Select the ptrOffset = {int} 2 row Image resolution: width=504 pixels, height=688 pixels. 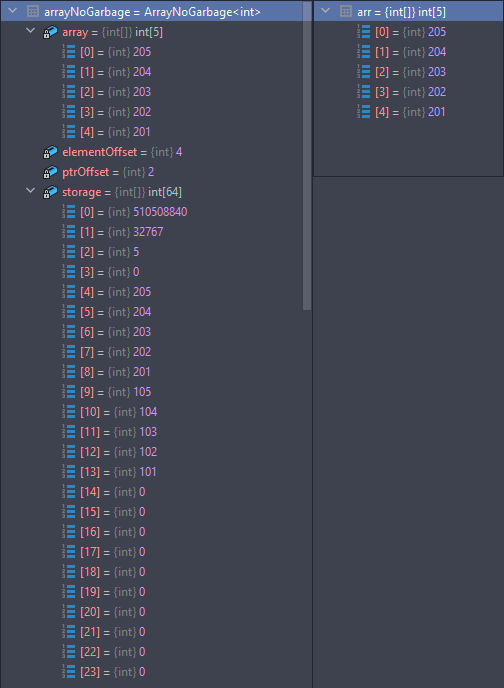click(152, 172)
